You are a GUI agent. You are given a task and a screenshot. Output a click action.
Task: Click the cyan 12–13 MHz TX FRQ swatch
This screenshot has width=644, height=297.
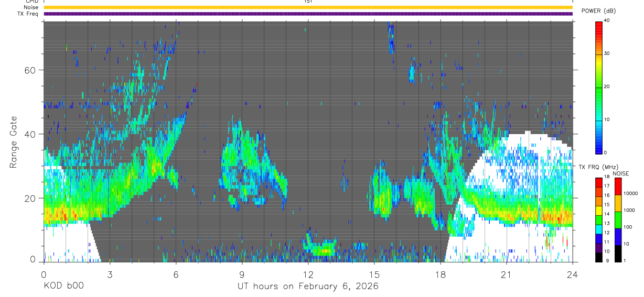pyautogui.click(x=598, y=229)
